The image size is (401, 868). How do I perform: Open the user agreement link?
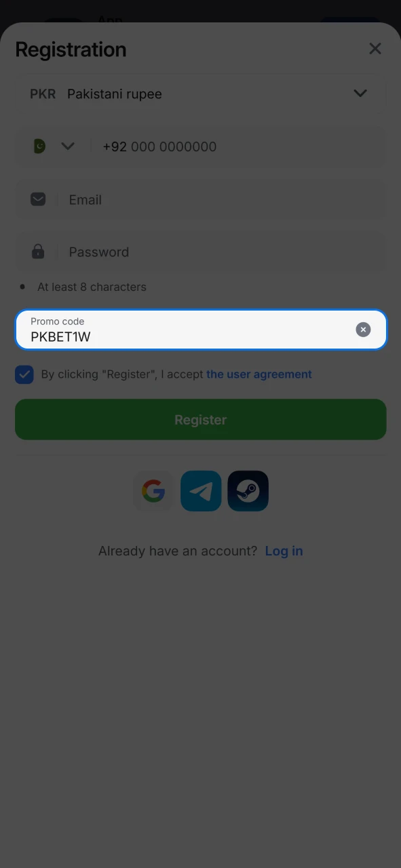point(259,374)
